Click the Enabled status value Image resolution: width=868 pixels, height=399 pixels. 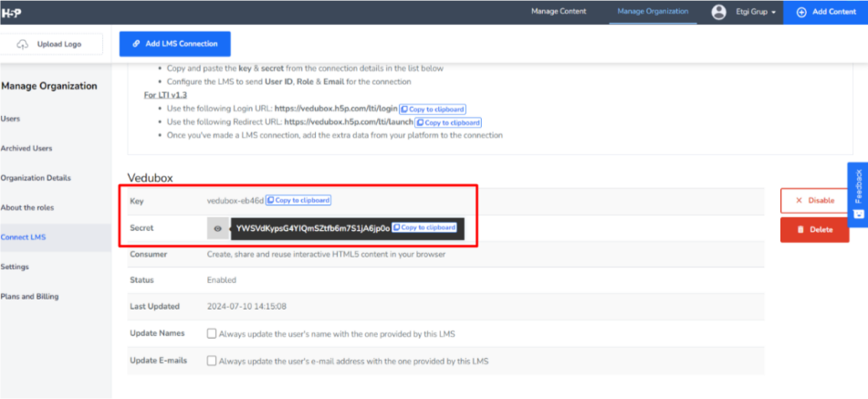[222, 280]
